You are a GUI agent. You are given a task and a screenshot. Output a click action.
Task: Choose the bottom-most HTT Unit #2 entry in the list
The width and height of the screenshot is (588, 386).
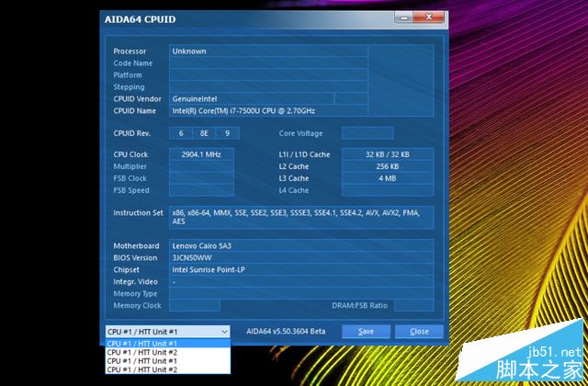167,369
